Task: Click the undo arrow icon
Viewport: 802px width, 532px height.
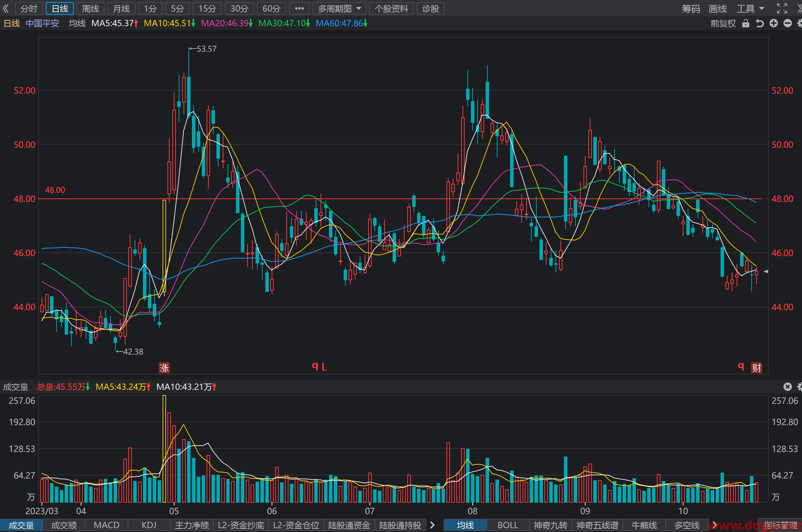Action: (x=759, y=23)
